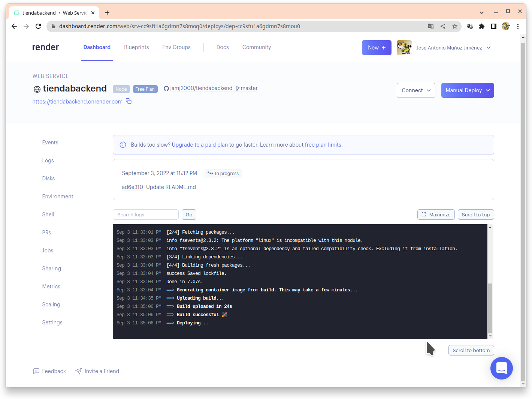Close the tiendabackend browser tab
The height and width of the screenshot is (399, 532).
(x=93, y=13)
